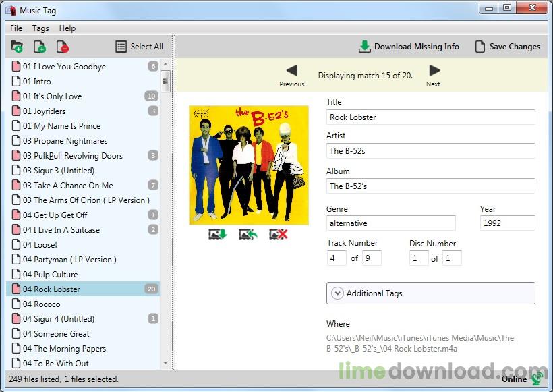Click the disc total field
Screen dimensions: 553x392
coord(452,258)
